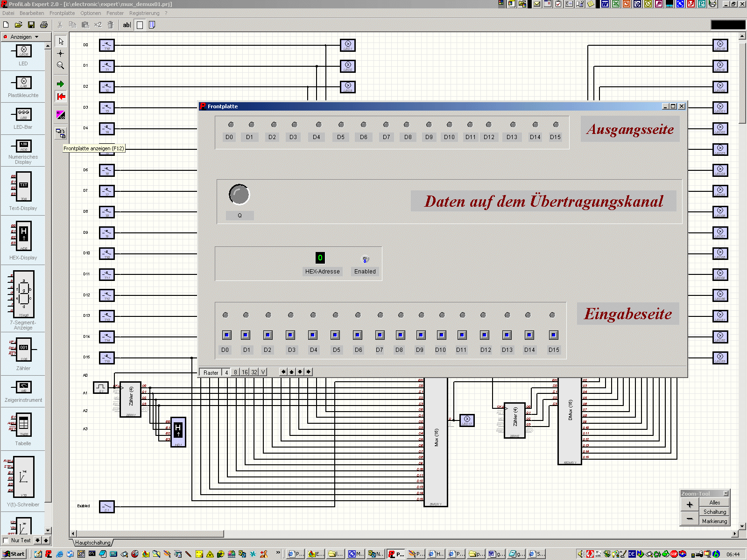
Task: Open a project with folder icon
Action: coord(19,25)
